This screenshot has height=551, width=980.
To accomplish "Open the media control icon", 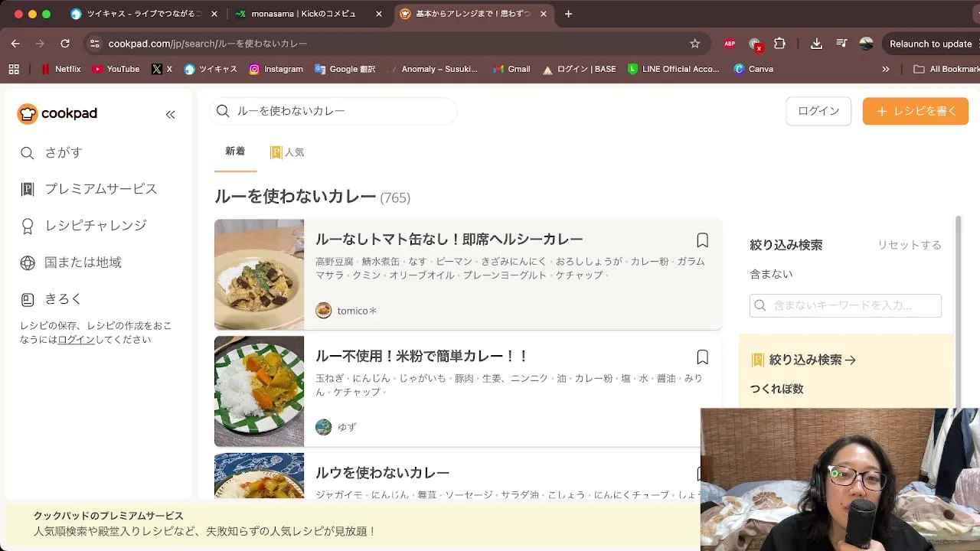I will [x=841, y=44].
